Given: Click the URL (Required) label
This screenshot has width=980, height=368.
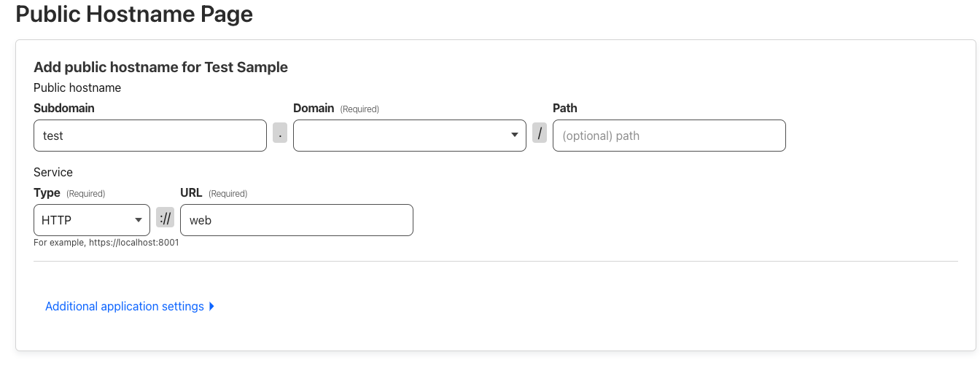Looking at the screenshot, I should tap(214, 193).
